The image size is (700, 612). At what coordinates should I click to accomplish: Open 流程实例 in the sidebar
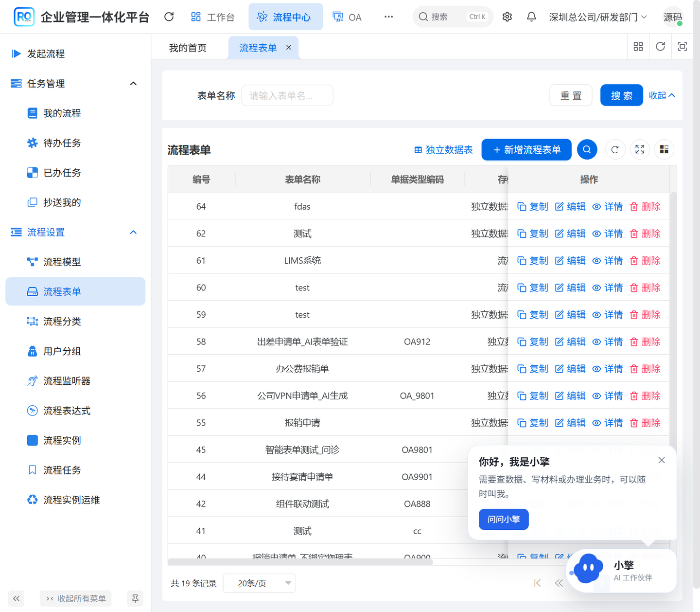tap(75, 440)
